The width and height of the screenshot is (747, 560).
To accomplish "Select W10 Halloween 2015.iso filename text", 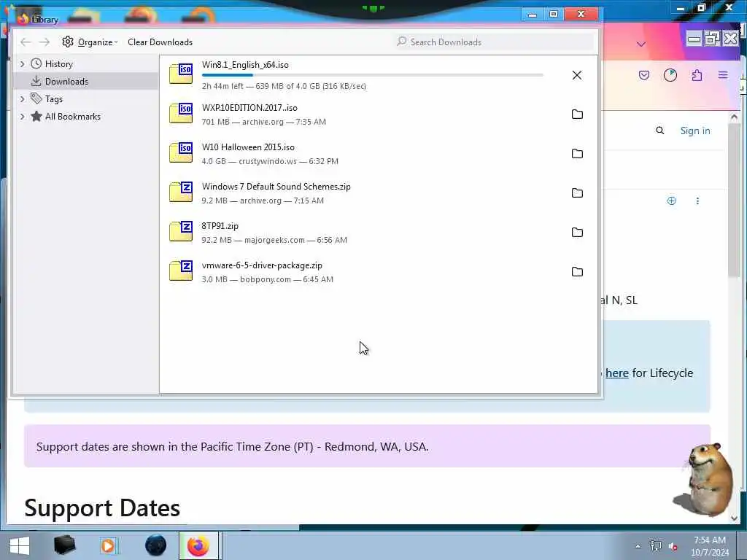I will click(x=248, y=147).
